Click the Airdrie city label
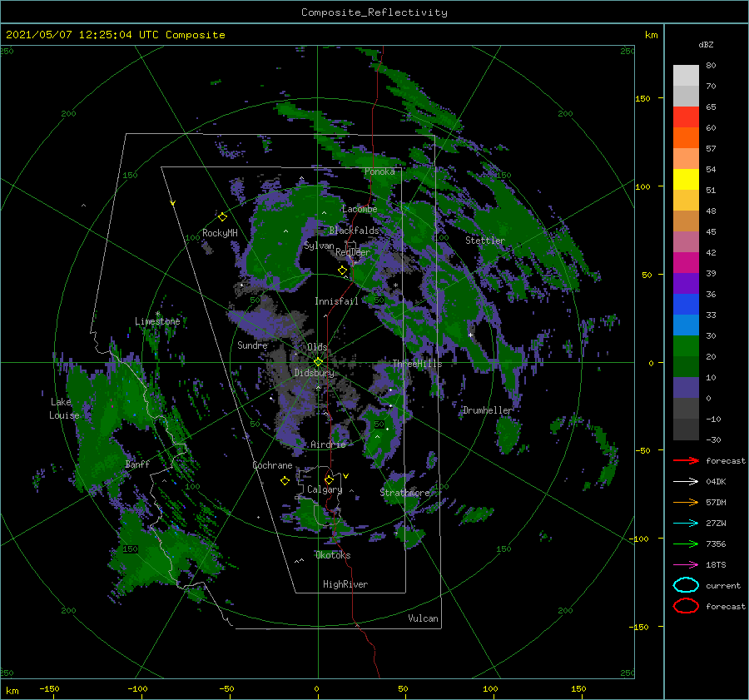The width and height of the screenshot is (749, 700). click(328, 444)
